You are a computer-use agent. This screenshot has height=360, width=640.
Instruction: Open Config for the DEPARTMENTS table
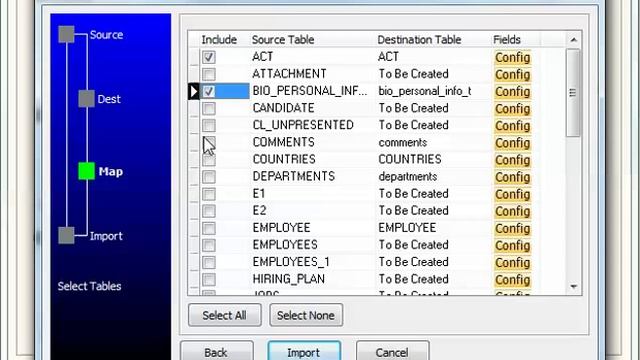coord(513,178)
